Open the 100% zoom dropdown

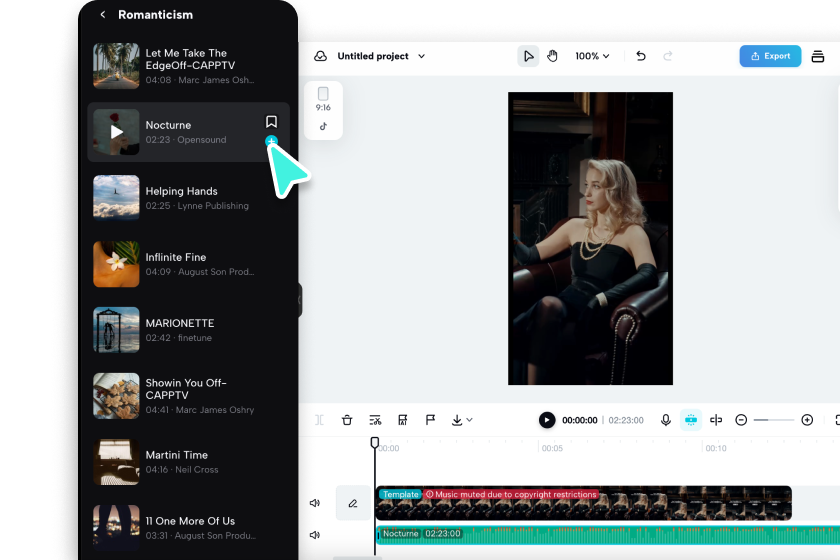[x=592, y=56]
